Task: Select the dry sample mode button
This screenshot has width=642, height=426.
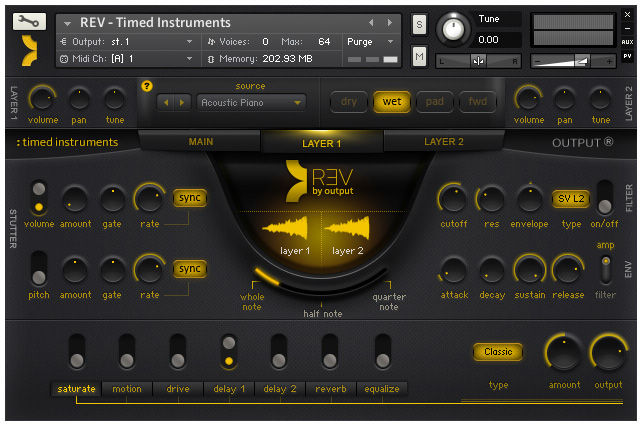Action: [x=348, y=102]
